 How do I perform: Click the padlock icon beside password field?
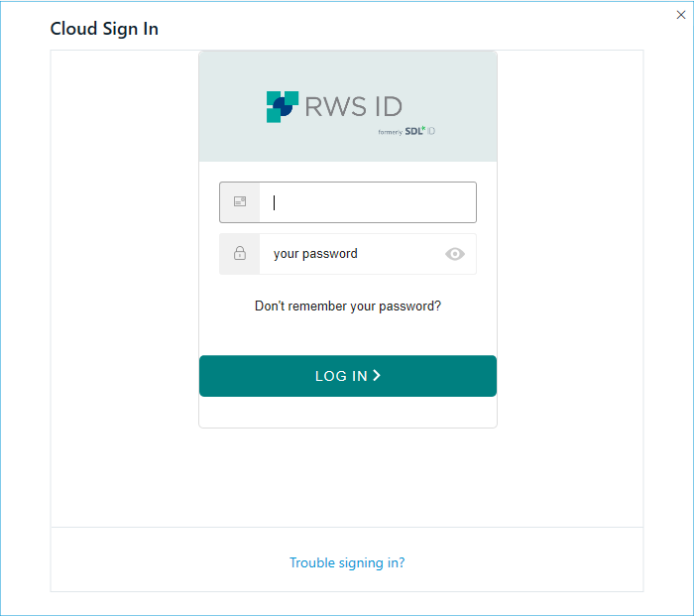click(x=240, y=253)
